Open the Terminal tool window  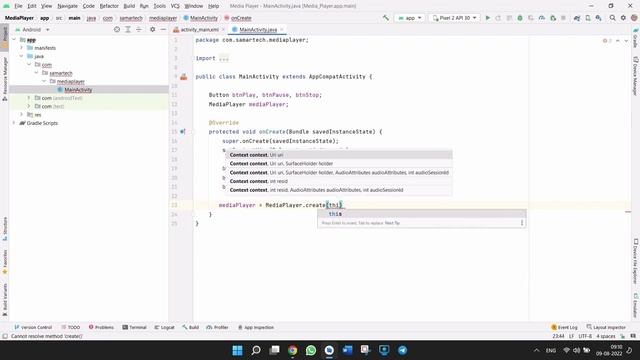coord(134,327)
